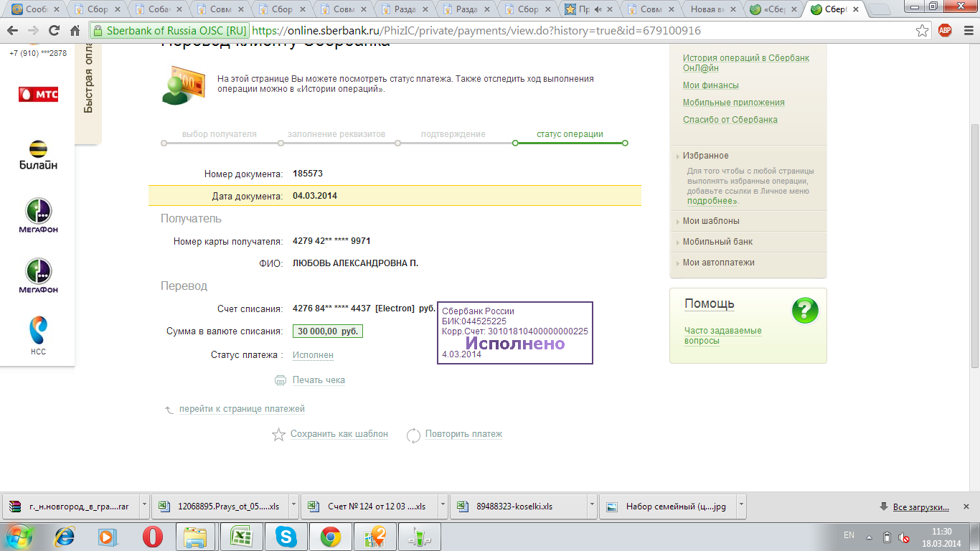This screenshot has width=980, height=551.
Task: Click the browser forward arrow
Action: point(33,31)
